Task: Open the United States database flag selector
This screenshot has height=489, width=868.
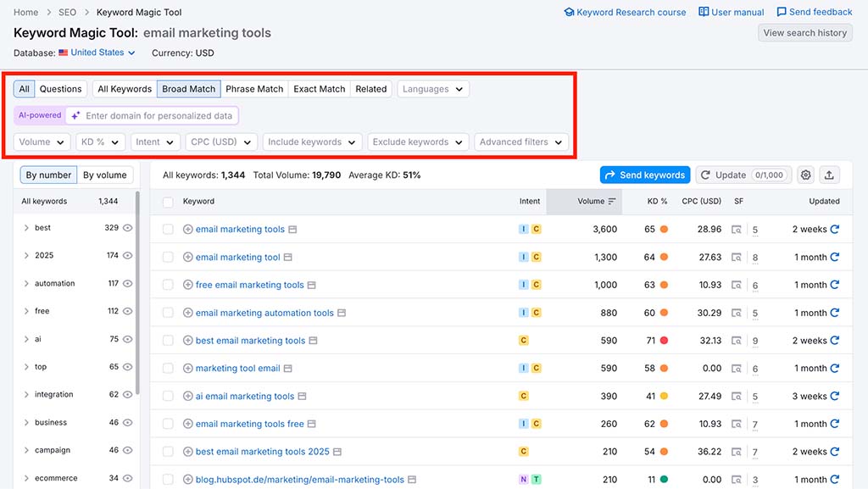Action: click(x=97, y=52)
